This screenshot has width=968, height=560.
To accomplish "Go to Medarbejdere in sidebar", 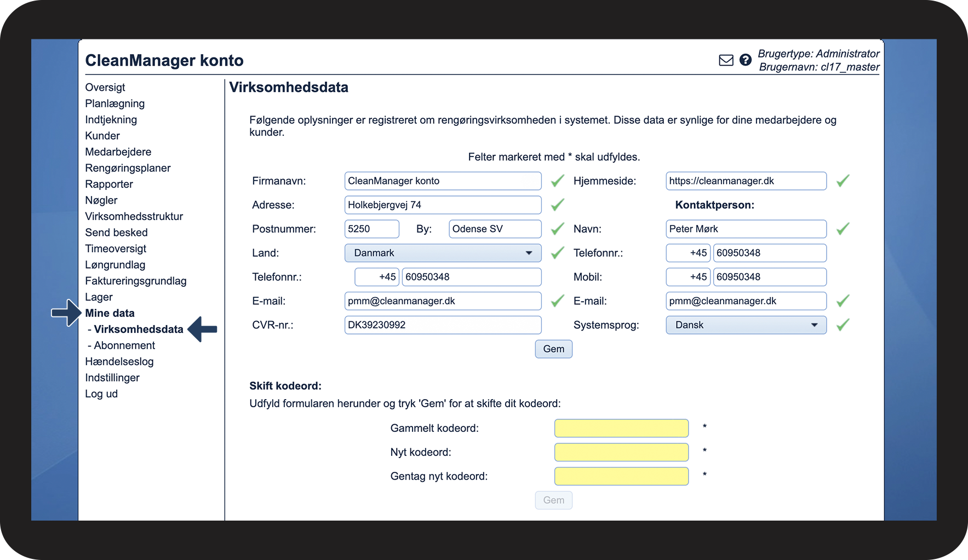I will [x=118, y=152].
